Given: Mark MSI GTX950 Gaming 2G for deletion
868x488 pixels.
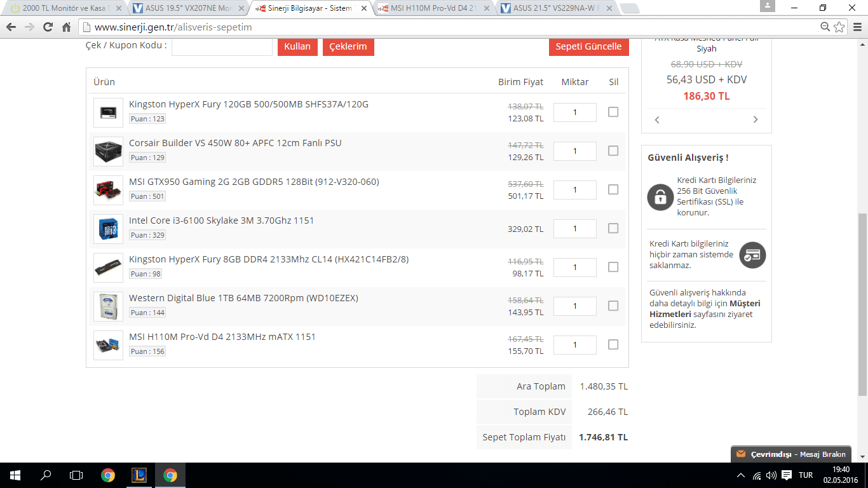Looking at the screenshot, I should point(613,189).
